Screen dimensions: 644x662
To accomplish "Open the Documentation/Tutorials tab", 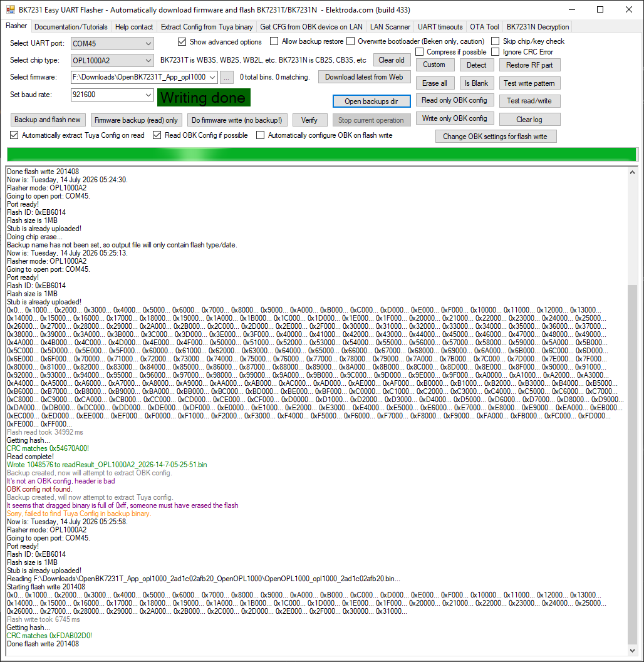I will click(71, 26).
